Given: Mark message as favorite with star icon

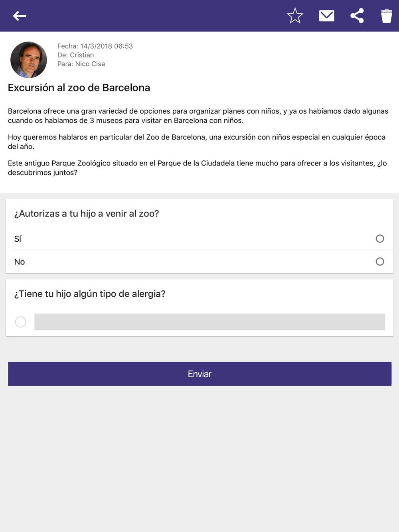Looking at the screenshot, I should (295, 16).
